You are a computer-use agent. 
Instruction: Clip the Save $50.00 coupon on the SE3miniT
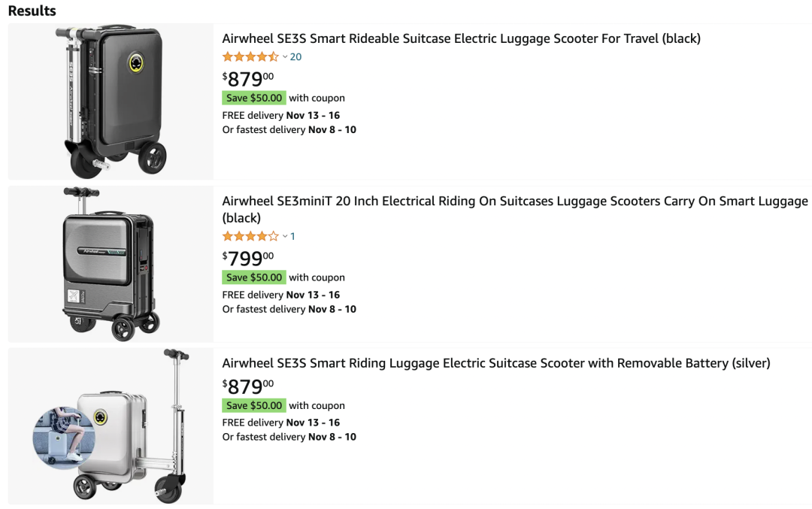pyautogui.click(x=254, y=277)
